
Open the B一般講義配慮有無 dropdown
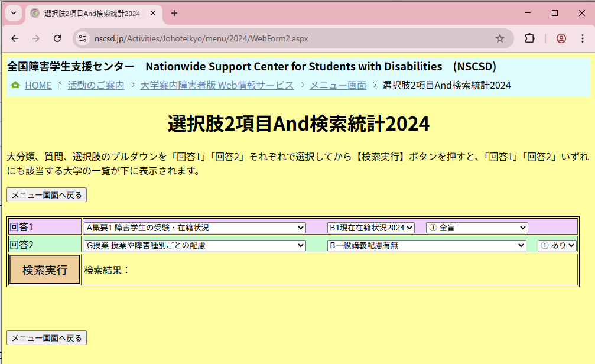tap(426, 245)
